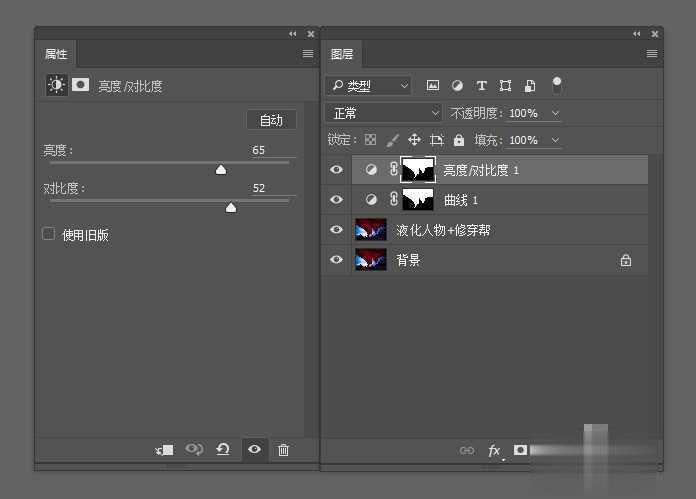Click the 对比度 value field 52
Image resolution: width=696 pixels, height=499 pixels.
pyautogui.click(x=272, y=188)
